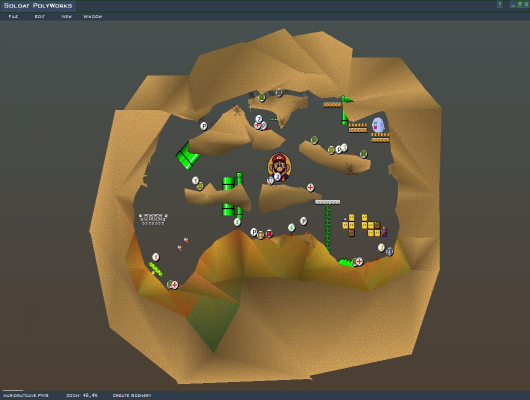Image resolution: width=530 pixels, height=400 pixels.
Task: Click the green '4' spawn marker below the pipes
Action: pyautogui.click(x=237, y=222)
